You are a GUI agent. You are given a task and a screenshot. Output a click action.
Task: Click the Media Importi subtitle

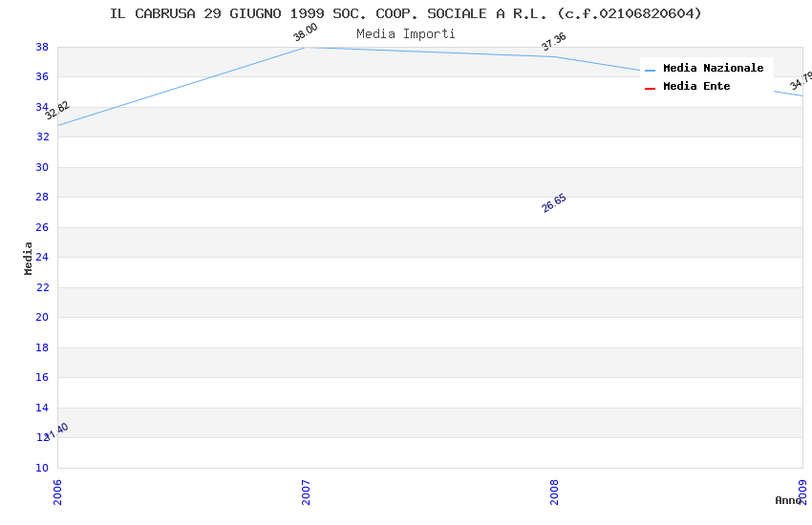(405, 34)
